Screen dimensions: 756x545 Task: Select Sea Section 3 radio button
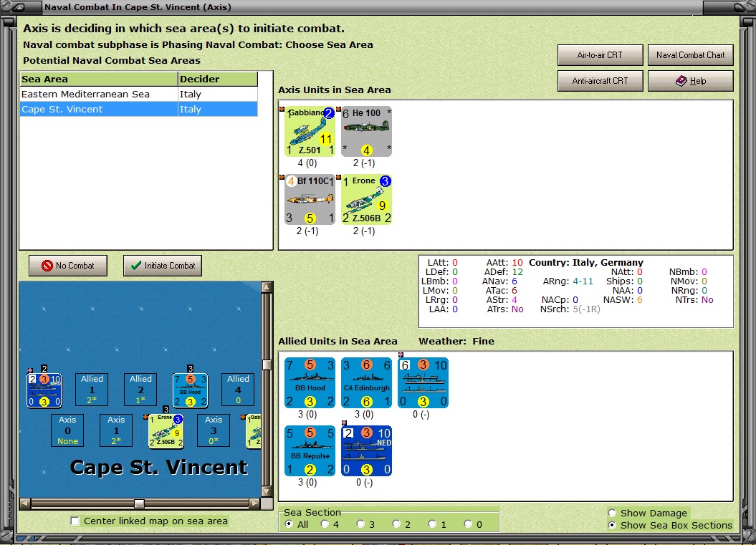pos(360,524)
